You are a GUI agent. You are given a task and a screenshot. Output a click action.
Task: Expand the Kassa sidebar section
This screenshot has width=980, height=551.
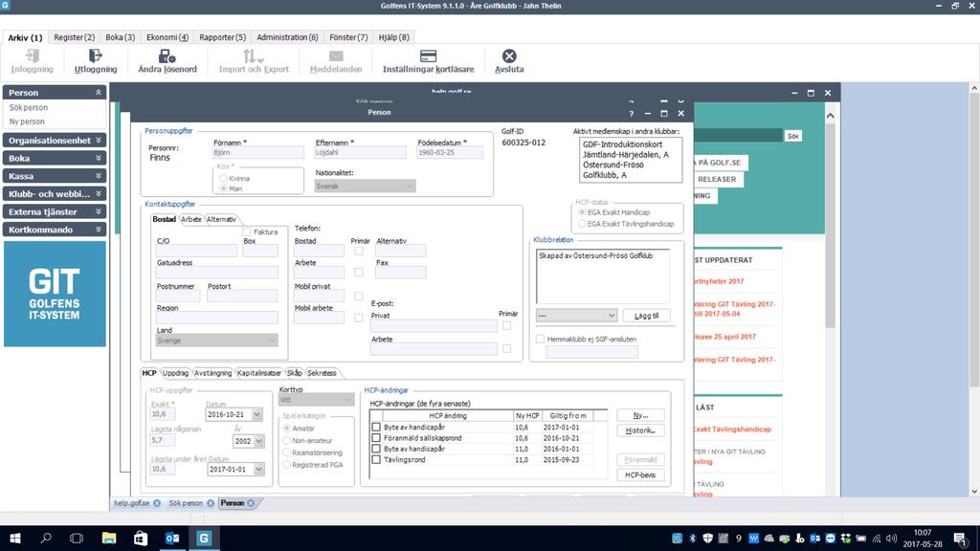(x=99, y=176)
